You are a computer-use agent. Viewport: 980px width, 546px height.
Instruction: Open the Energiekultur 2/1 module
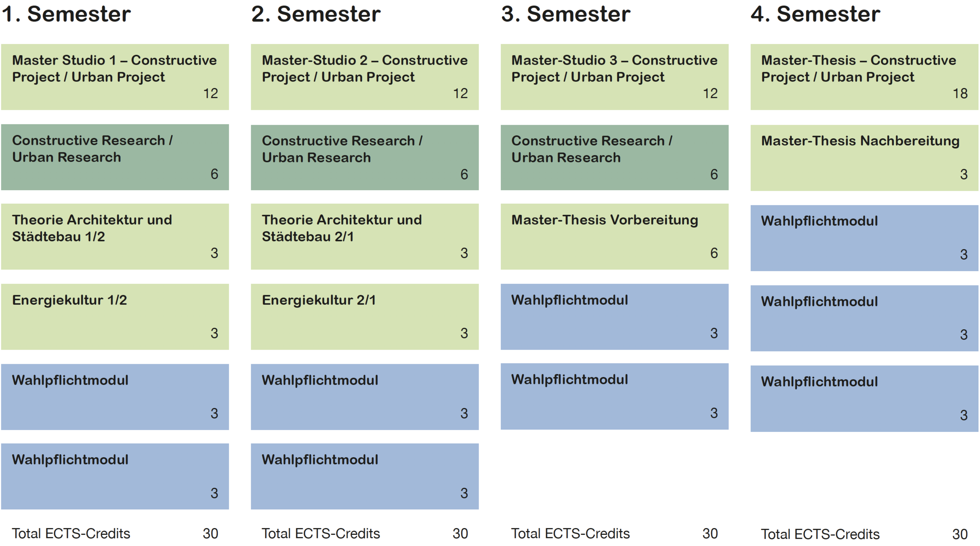coord(364,316)
